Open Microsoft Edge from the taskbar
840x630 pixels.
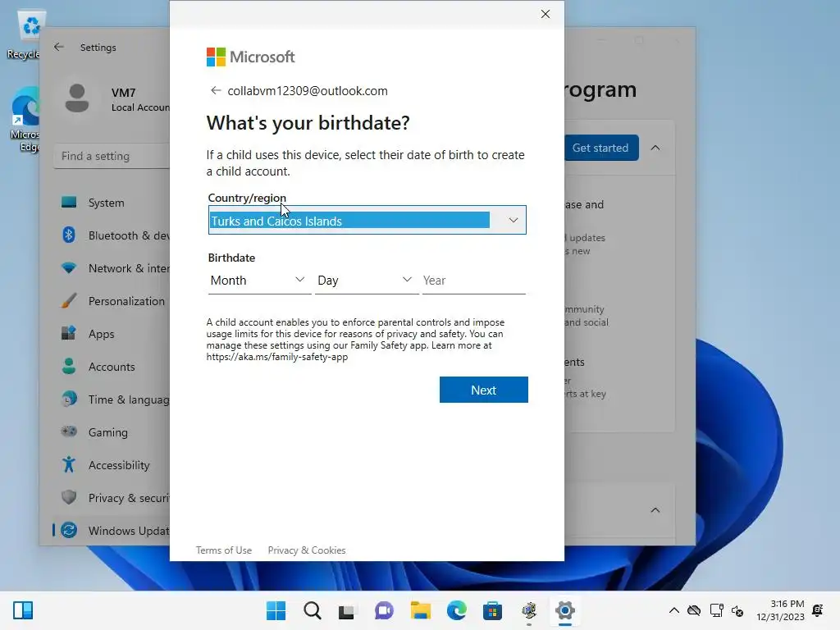pyautogui.click(x=456, y=610)
